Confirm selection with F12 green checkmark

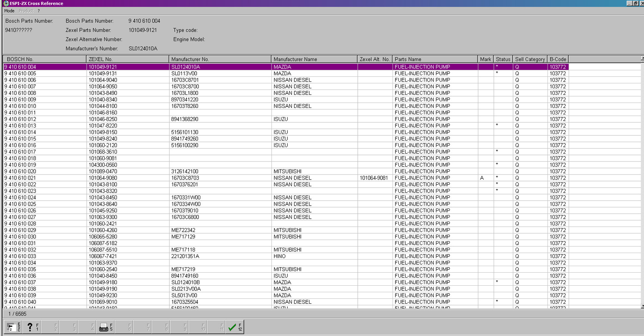pos(234,327)
